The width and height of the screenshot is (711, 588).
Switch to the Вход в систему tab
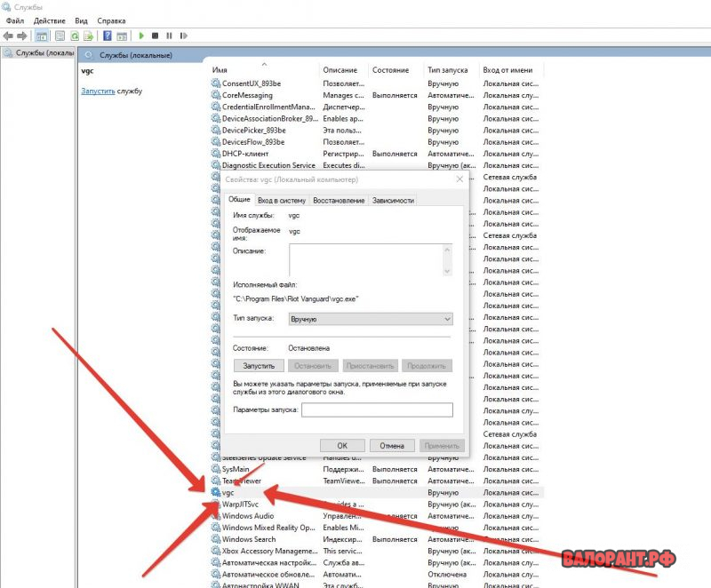[x=282, y=200]
